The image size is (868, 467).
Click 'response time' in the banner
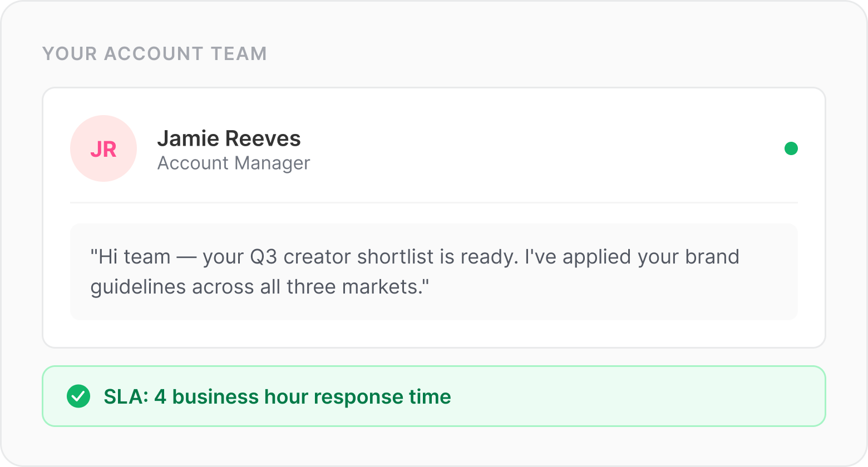382,398
